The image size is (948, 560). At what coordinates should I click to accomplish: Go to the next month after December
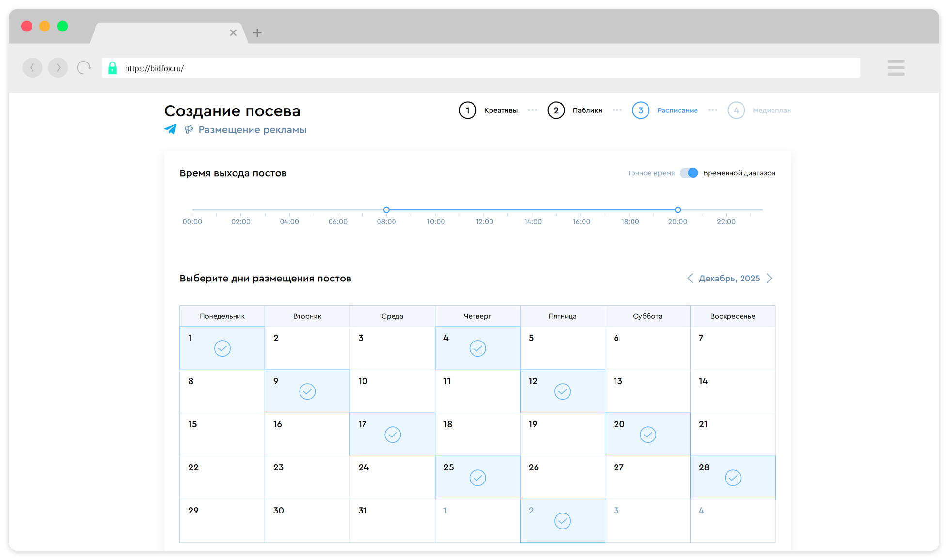(x=769, y=278)
